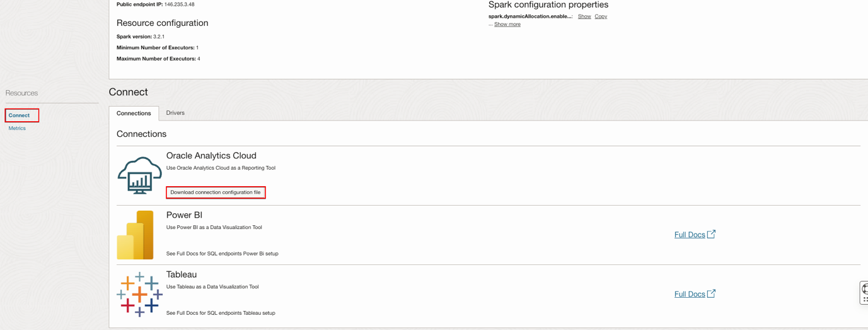Click the Oracle Analytics Cloud heading
This screenshot has height=330, width=868.
click(211, 156)
